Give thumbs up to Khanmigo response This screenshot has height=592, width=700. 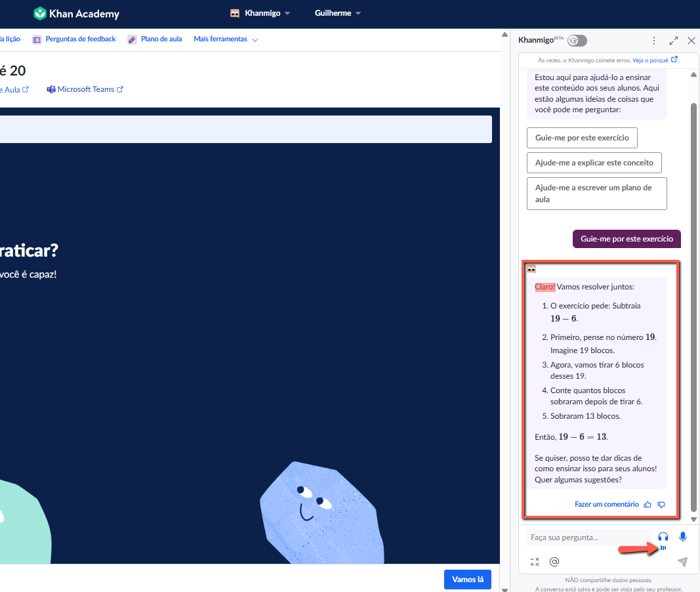(x=648, y=505)
